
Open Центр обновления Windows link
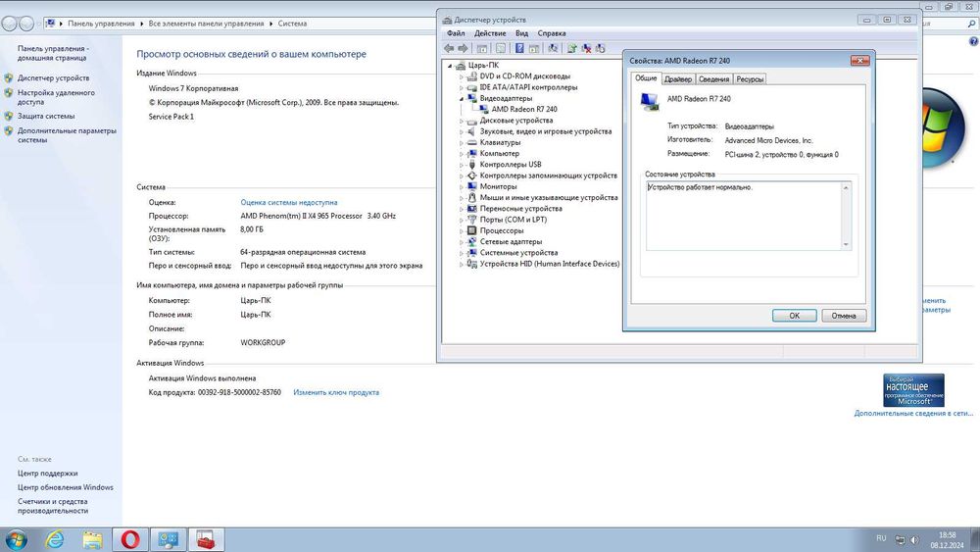(x=66, y=487)
